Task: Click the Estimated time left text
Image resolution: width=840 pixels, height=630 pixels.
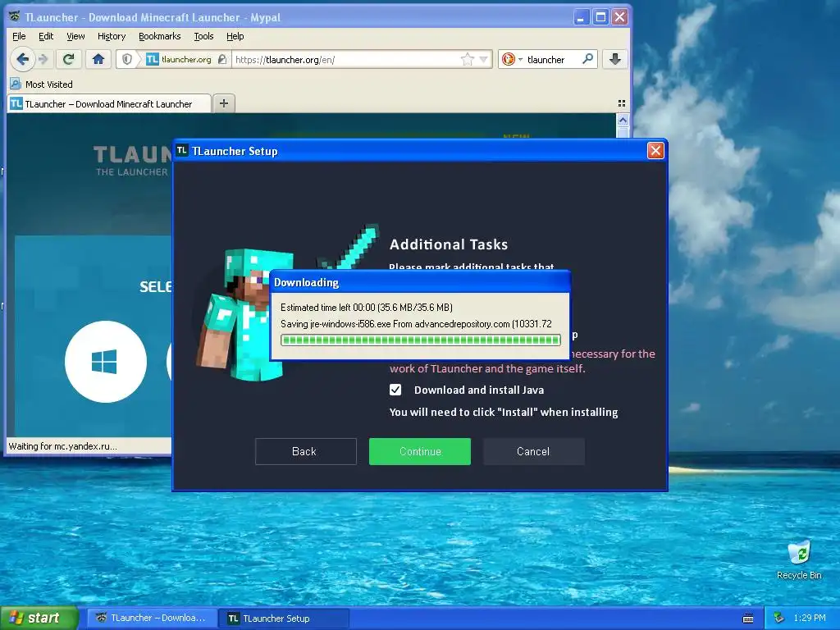Action: pyautogui.click(x=367, y=308)
